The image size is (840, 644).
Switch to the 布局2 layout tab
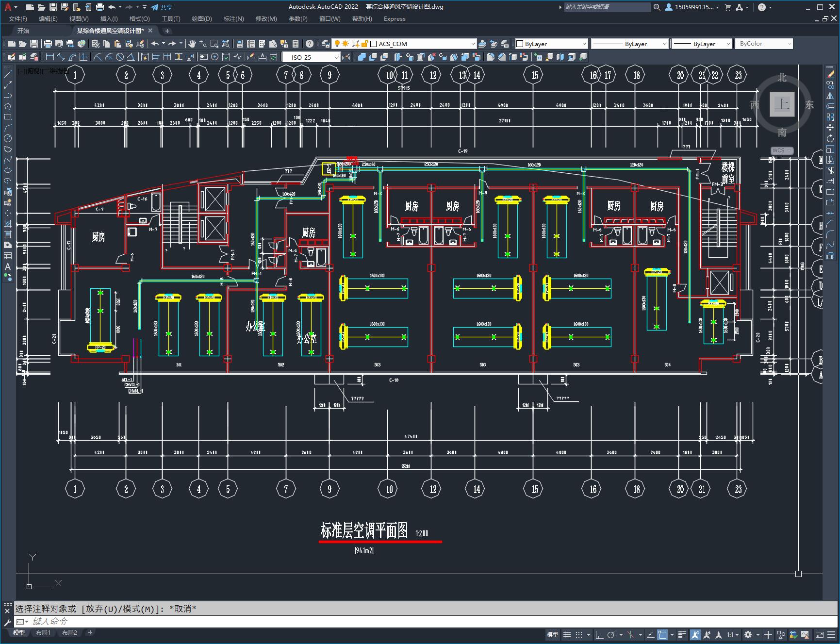click(x=69, y=633)
